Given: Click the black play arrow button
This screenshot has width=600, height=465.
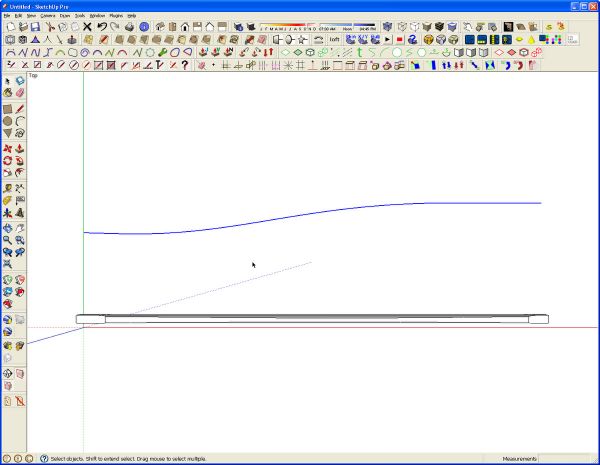Looking at the screenshot, I should click(x=388, y=39).
